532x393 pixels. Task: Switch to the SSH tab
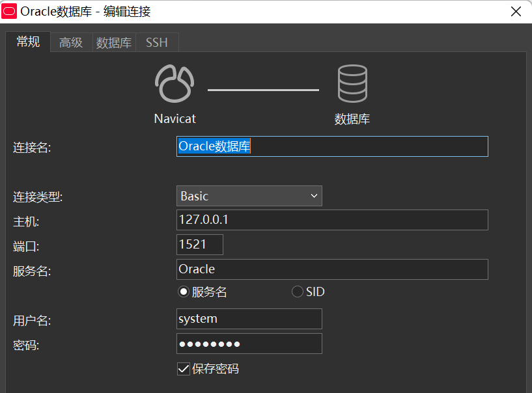click(157, 43)
